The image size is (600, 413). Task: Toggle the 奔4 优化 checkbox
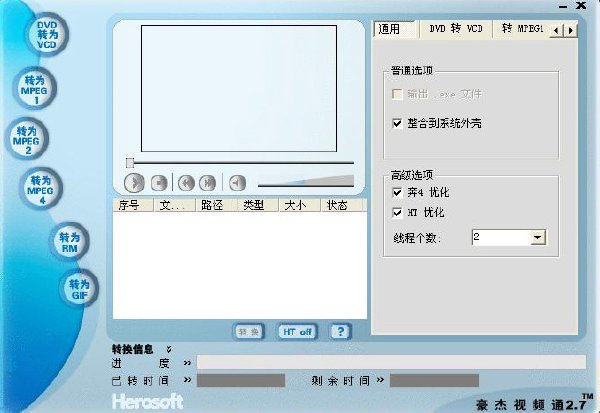tap(397, 192)
